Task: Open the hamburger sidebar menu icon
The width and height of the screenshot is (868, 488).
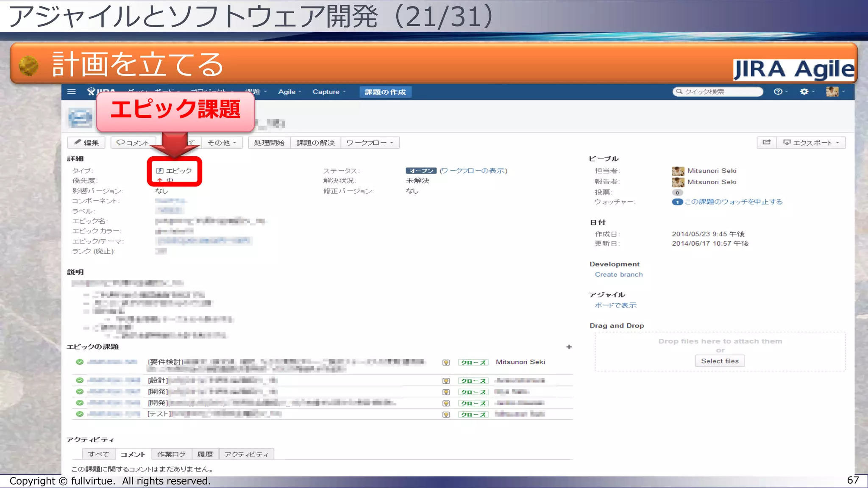Action: coord(71,91)
